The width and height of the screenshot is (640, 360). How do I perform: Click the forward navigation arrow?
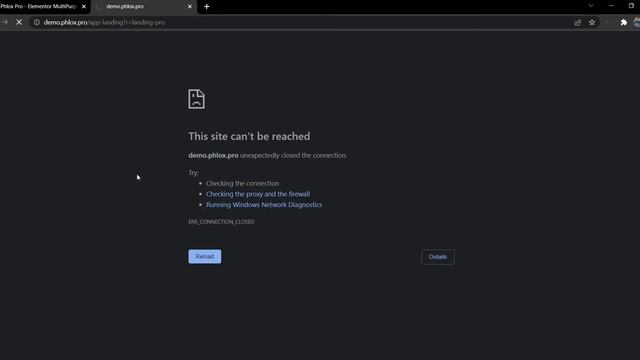click(x=4, y=22)
